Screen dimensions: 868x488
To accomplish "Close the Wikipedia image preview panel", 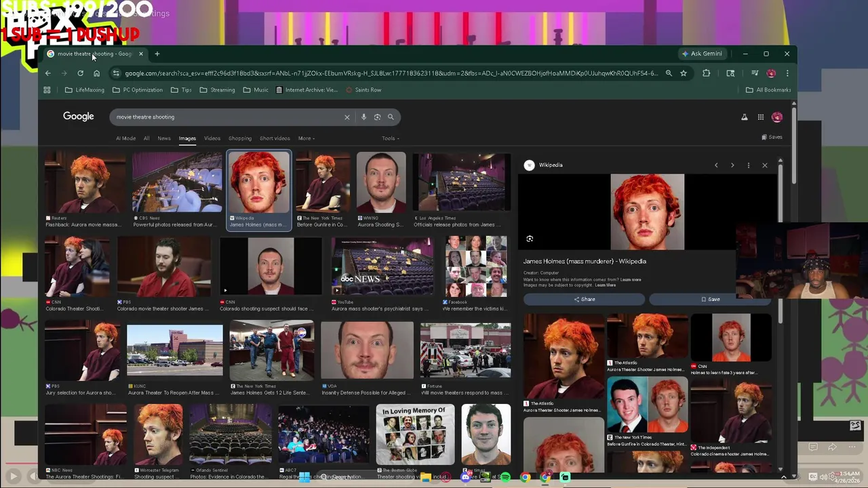I will (x=765, y=165).
